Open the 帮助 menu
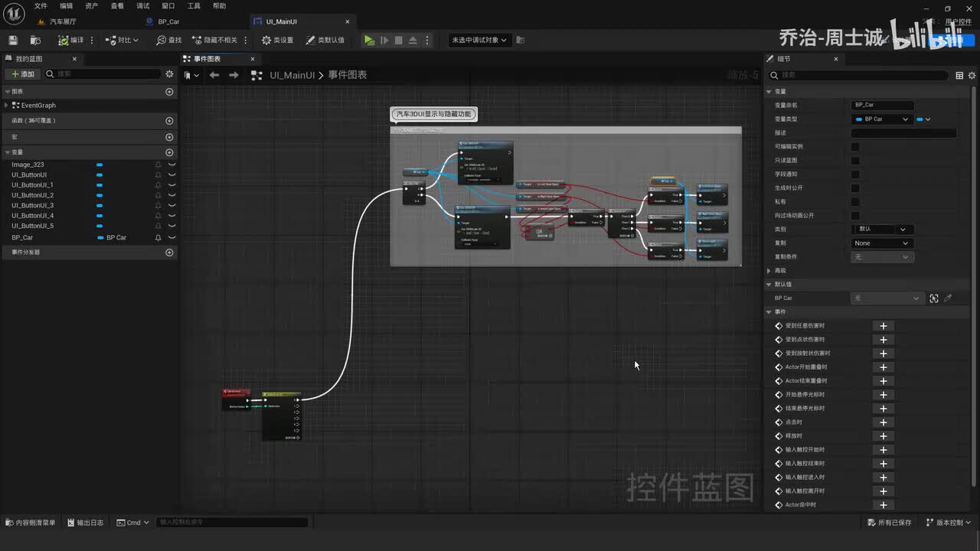Viewport: 980px width, 551px height. coord(220,6)
